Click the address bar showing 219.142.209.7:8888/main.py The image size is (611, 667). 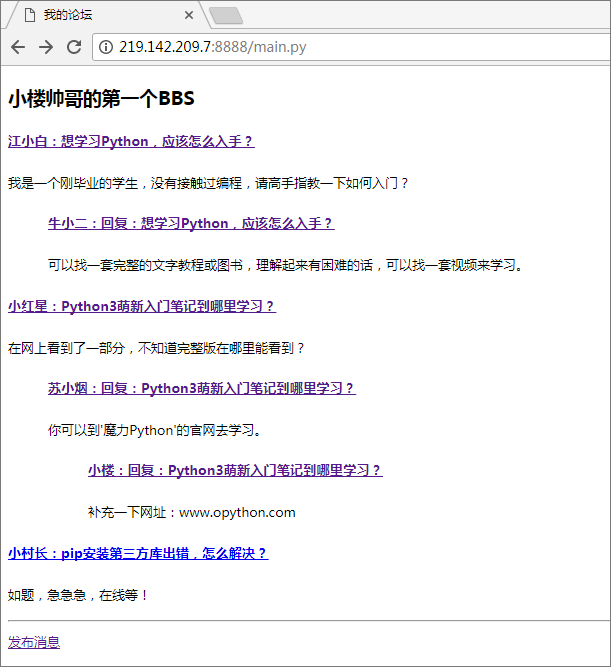(351, 47)
